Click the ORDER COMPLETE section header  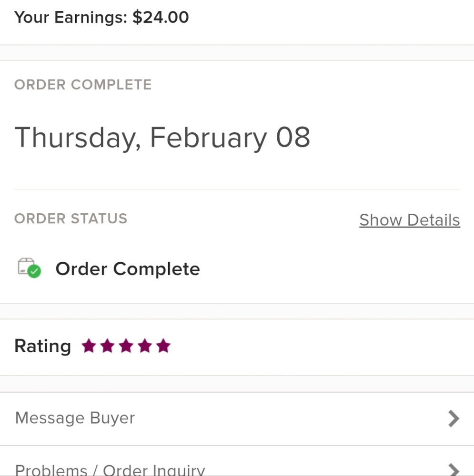click(83, 84)
